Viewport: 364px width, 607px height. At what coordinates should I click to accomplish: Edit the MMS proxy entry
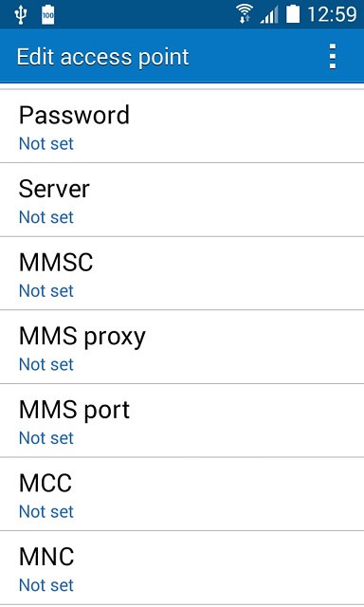[x=182, y=347]
